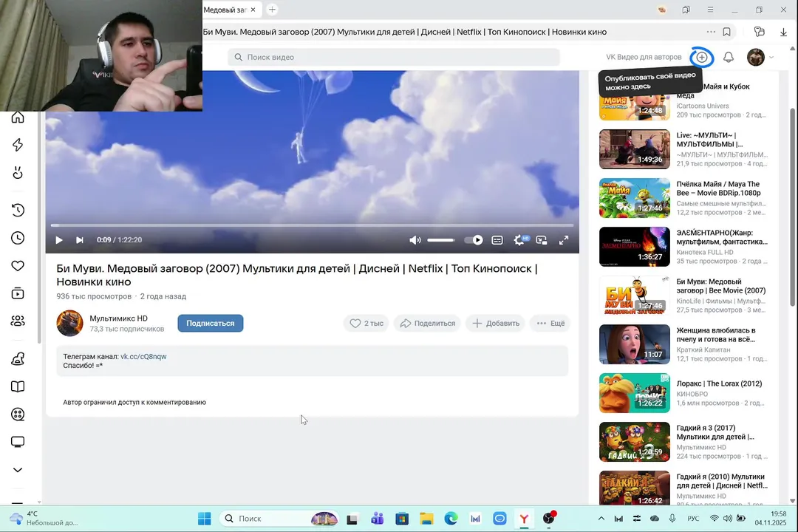Open the ЭЛЕМЕНТАРНО video title
This screenshot has width=798, height=532.
(x=722, y=237)
